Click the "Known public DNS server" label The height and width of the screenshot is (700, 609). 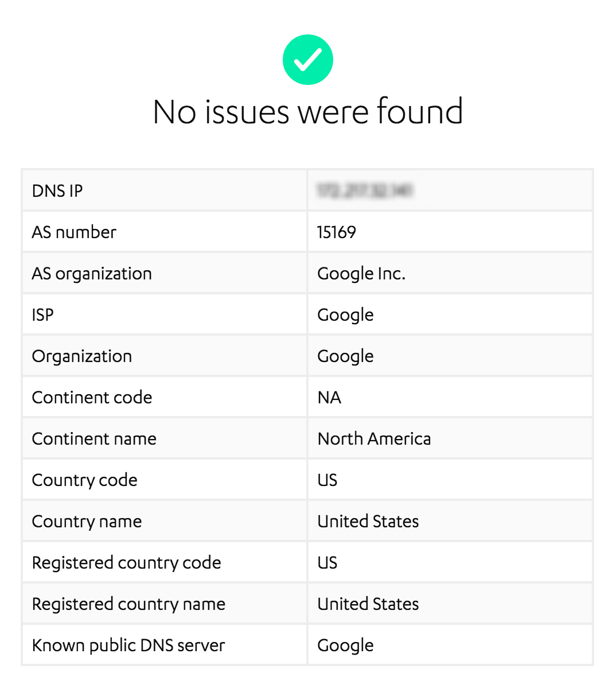click(128, 645)
